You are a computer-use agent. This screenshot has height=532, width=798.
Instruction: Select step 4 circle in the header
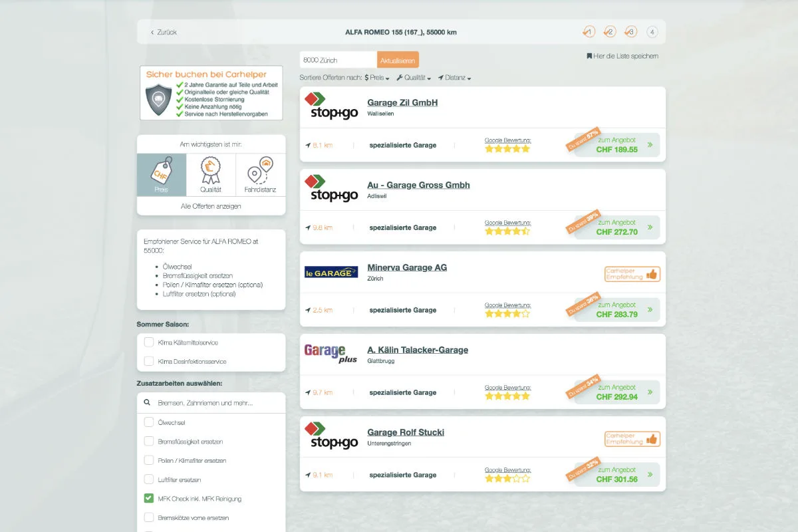click(x=652, y=32)
